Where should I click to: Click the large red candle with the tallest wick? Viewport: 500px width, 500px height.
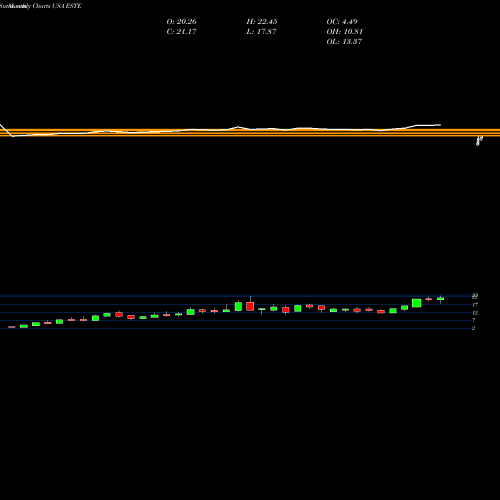[x=250, y=306]
